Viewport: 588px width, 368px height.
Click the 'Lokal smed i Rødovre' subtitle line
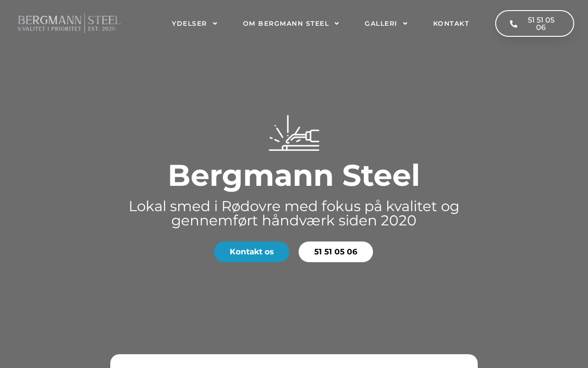point(294,206)
